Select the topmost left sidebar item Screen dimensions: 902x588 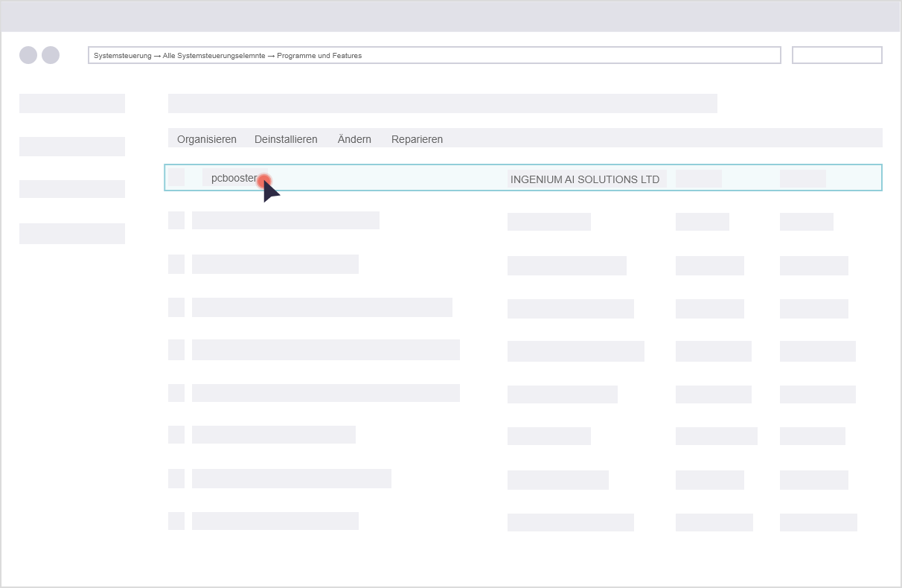point(72,103)
